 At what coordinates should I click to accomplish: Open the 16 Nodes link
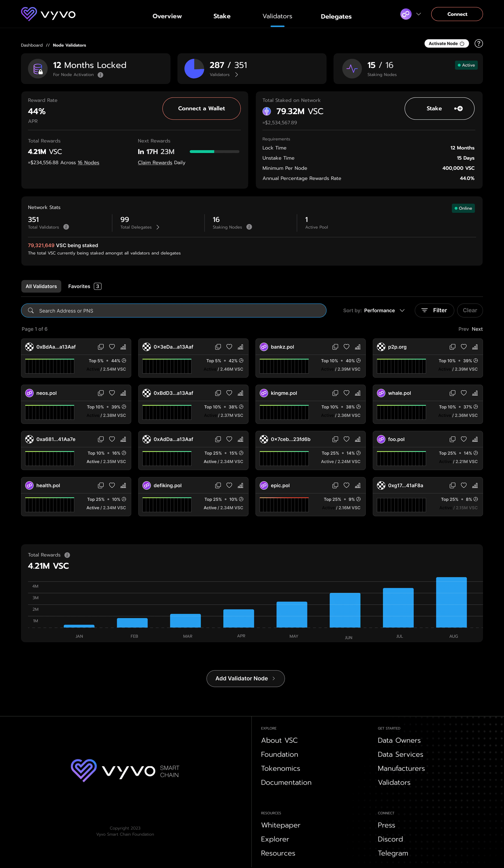pos(88,162)
